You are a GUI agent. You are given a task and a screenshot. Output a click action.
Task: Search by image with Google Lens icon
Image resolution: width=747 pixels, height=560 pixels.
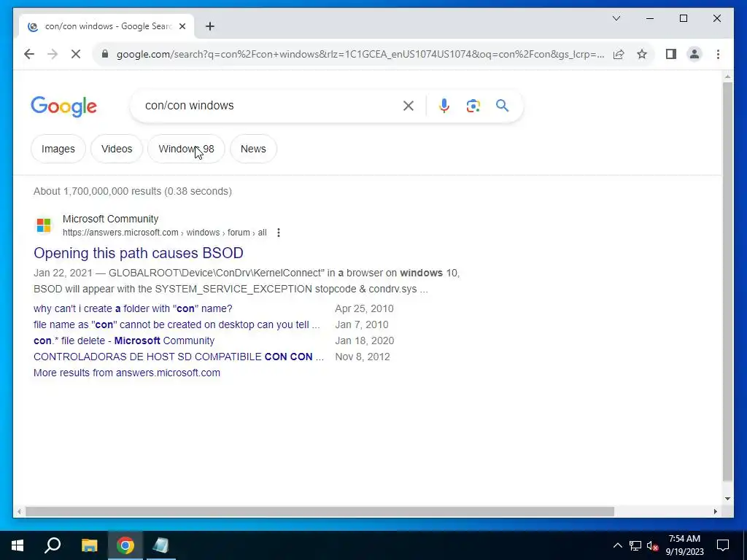473,106
